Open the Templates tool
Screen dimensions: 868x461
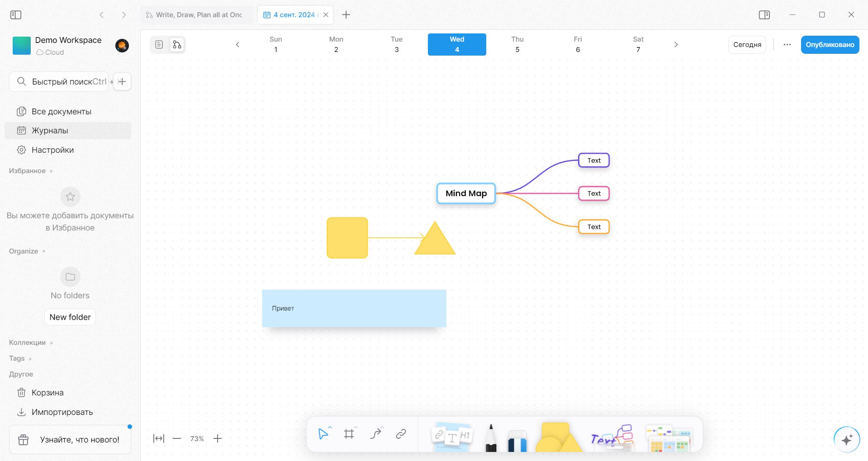669,438
